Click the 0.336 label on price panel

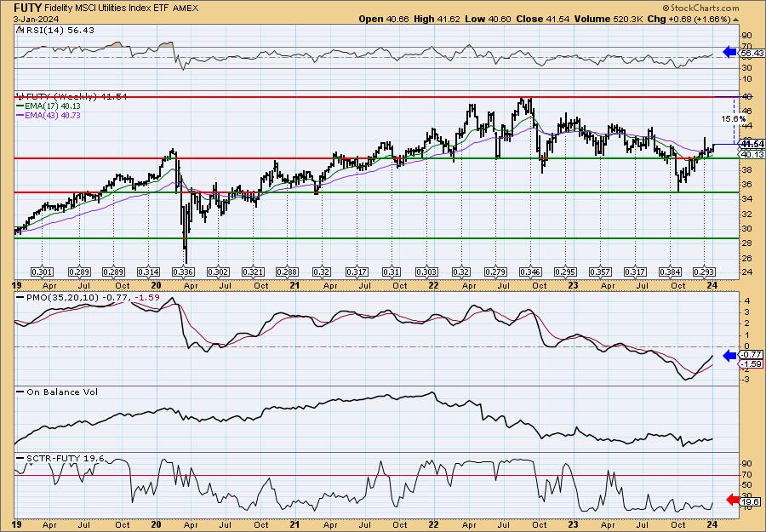[183, 272]
